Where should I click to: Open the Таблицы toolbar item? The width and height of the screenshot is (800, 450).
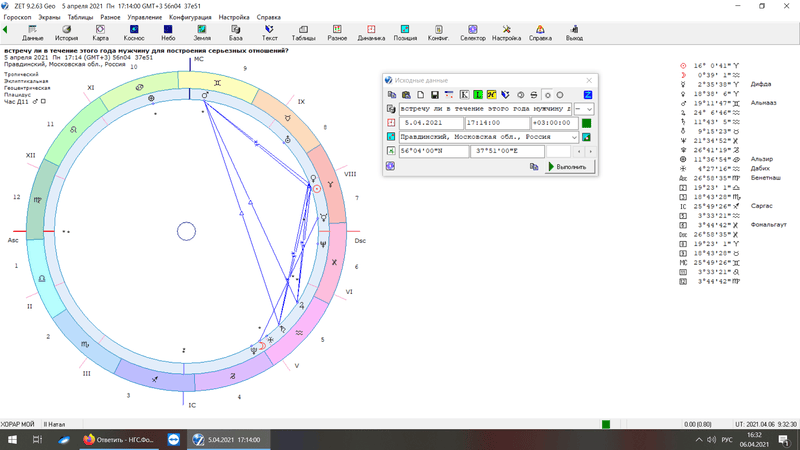point(303,32)
